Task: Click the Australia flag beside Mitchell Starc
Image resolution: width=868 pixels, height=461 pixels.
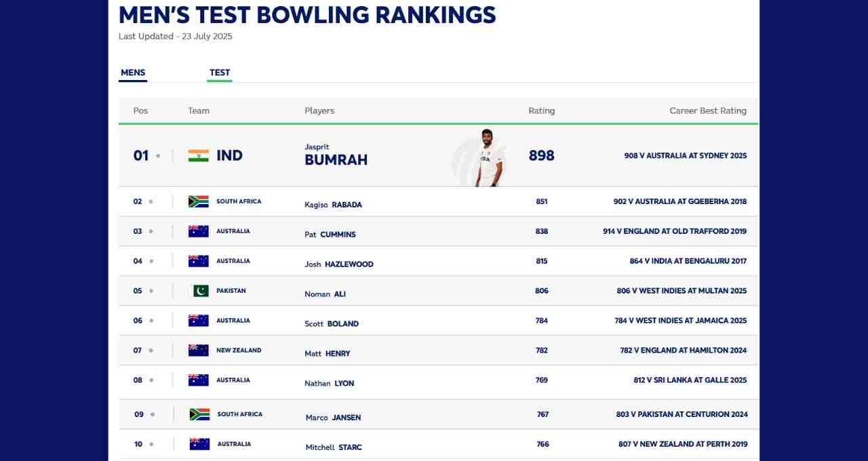Action: click(x=199, y=444)
